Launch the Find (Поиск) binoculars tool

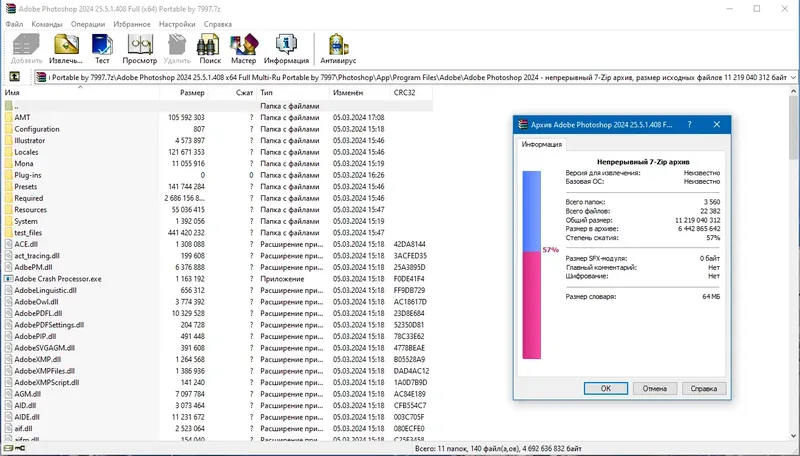(210, 49)
